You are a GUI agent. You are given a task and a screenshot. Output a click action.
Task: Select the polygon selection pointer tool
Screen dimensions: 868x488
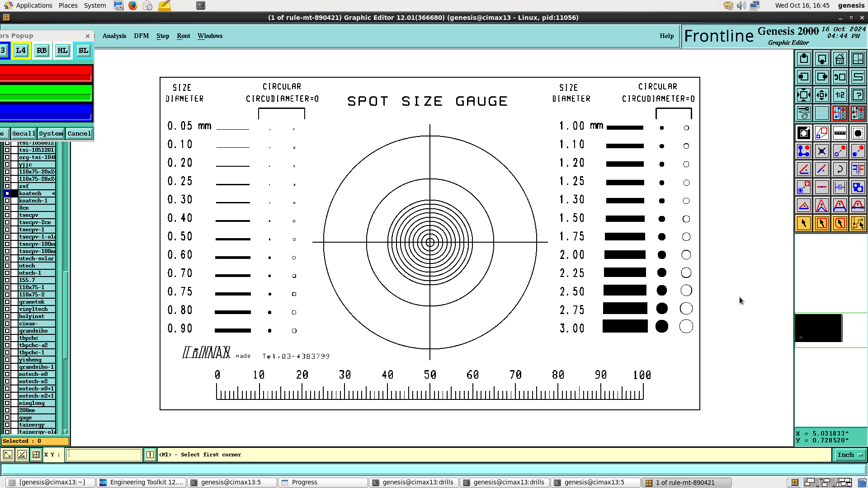[840, 223]
